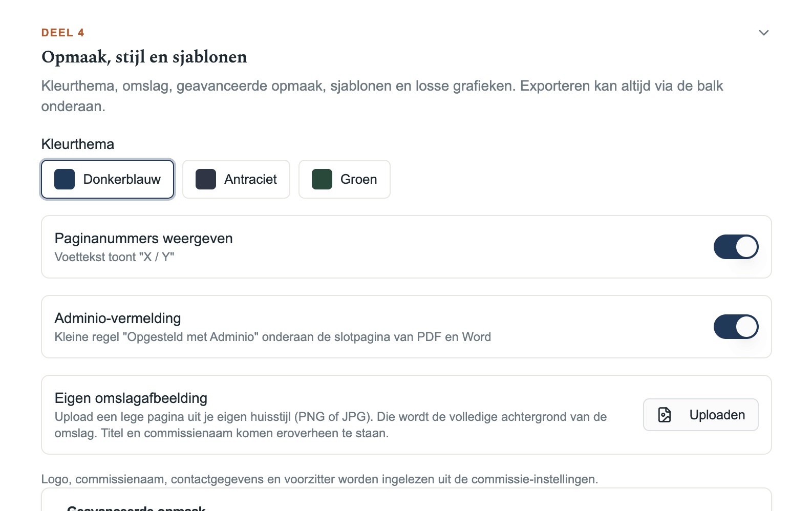The width and height of the screenshot is (812, 511).
Task: Click the heading Opmaak, stijl en sjablonen
Action: [144, 57]
